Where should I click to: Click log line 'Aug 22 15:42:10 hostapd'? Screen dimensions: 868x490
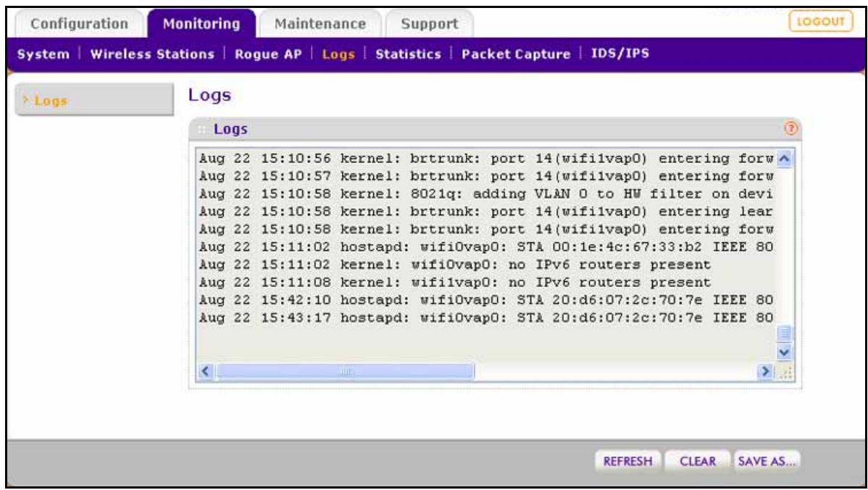(486, 301)
